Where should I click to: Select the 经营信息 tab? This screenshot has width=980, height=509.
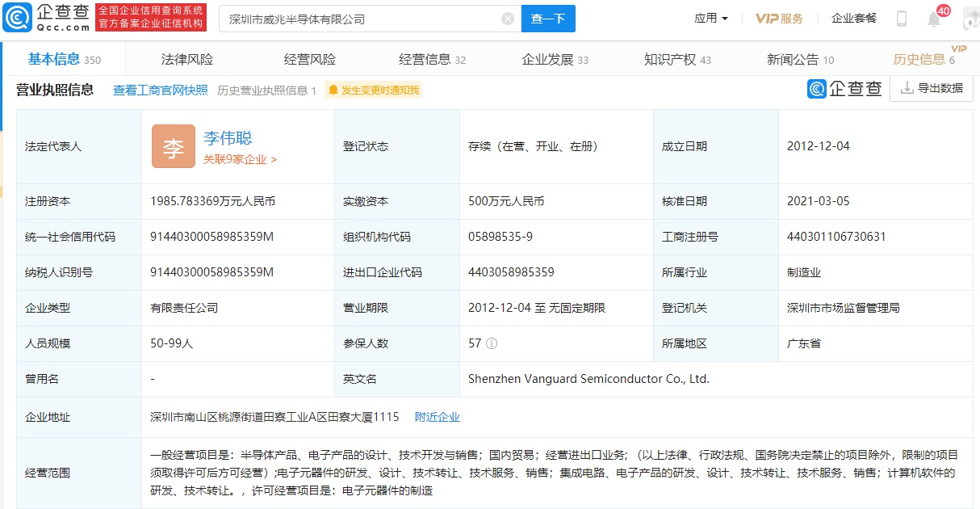pyautogui.click(x=433, y=59)
